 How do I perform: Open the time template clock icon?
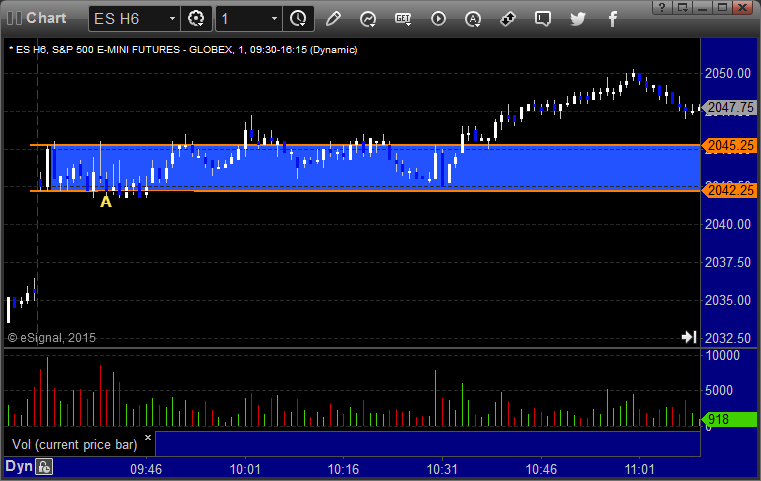(x=298, y=19)
